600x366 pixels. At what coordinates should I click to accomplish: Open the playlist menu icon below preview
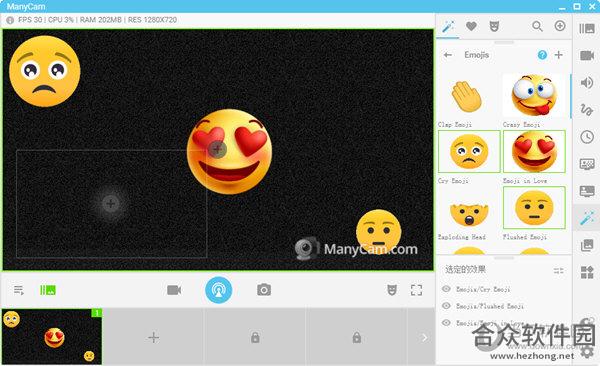click(x=19, y=290)
